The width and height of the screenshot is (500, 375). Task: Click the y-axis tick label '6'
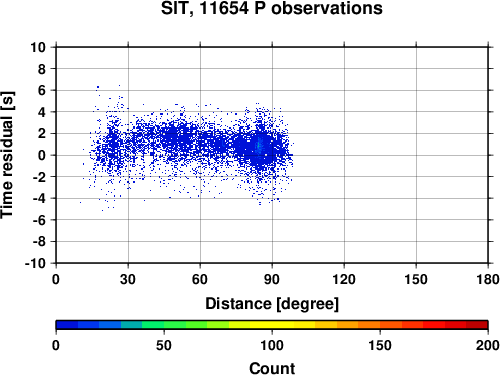(x=42, y=90)
